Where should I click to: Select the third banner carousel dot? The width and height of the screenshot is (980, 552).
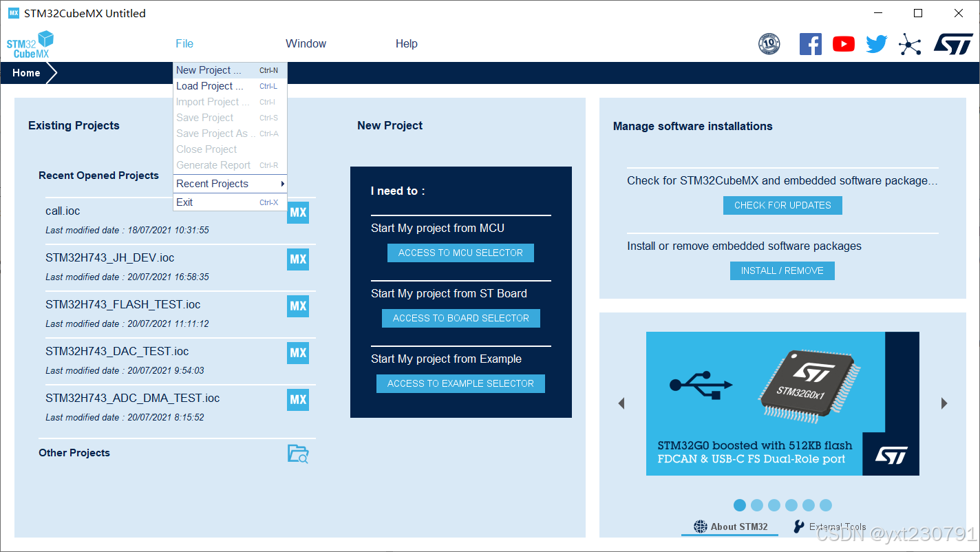(774, 505)
